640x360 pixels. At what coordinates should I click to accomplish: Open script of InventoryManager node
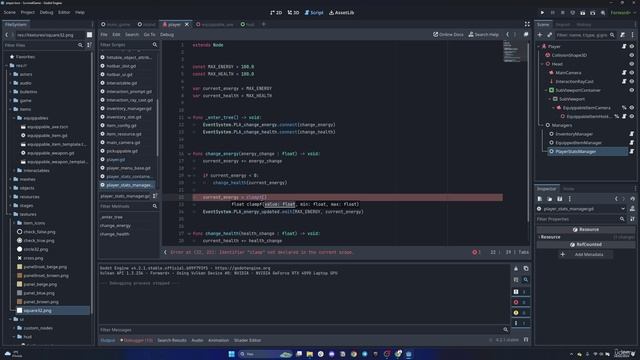[631, 134]
